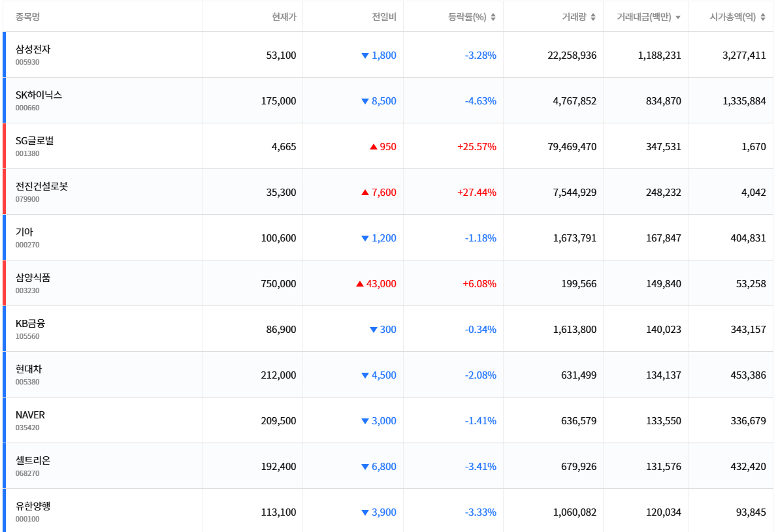Select stock code 001380
778x532 pixels.
27,153
